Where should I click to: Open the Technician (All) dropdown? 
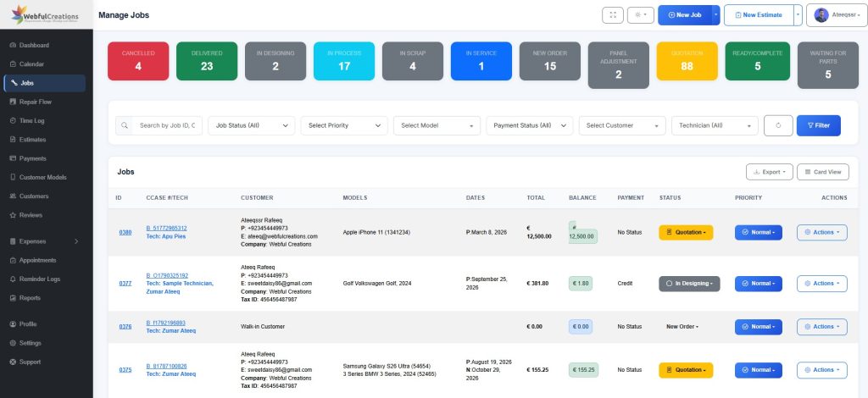click(x=715, y=125)
